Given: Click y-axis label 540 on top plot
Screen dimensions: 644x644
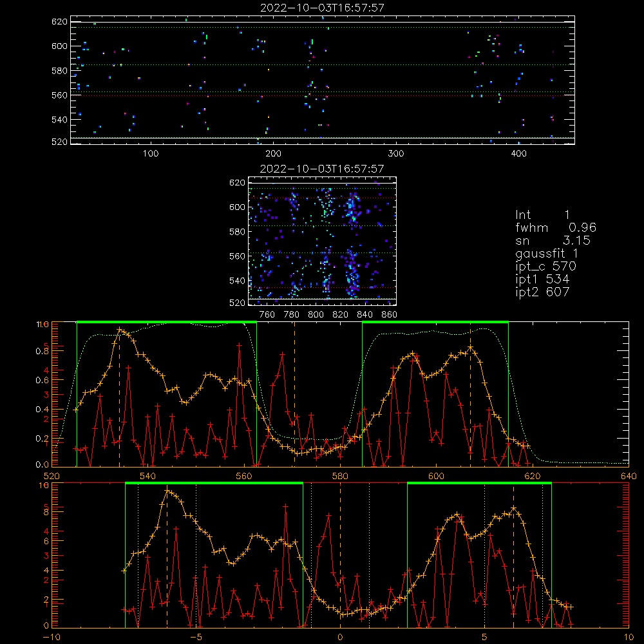Looking at the screenshot, I should click(59, 120).
